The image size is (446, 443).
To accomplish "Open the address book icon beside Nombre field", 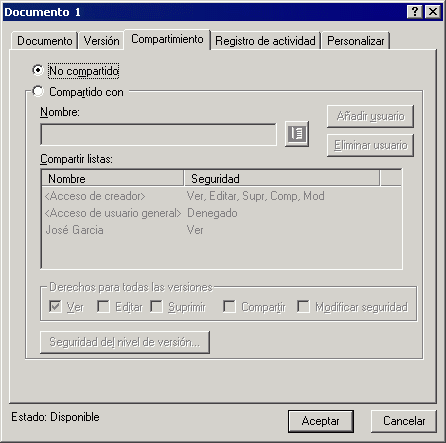I will 297,134.
